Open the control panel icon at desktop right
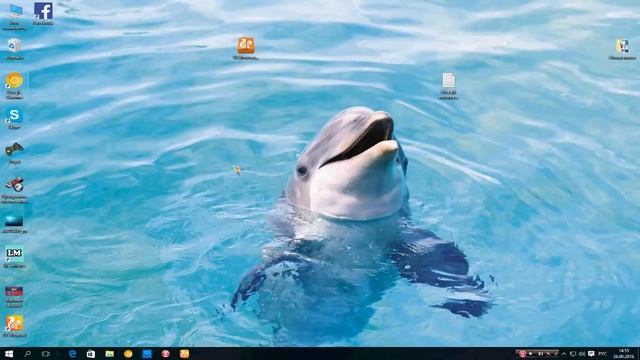The width and height of the screenshot is (640, 360). coord(622,49)
